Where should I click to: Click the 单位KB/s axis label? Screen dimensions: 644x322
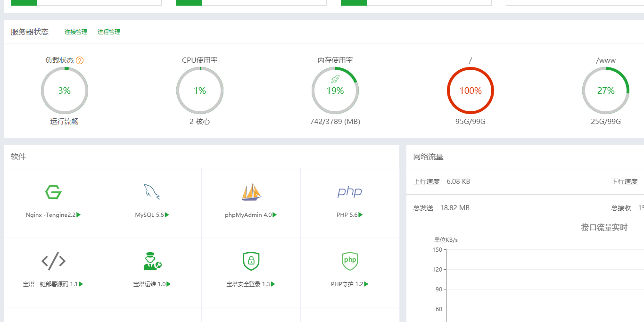pos(446,240)
